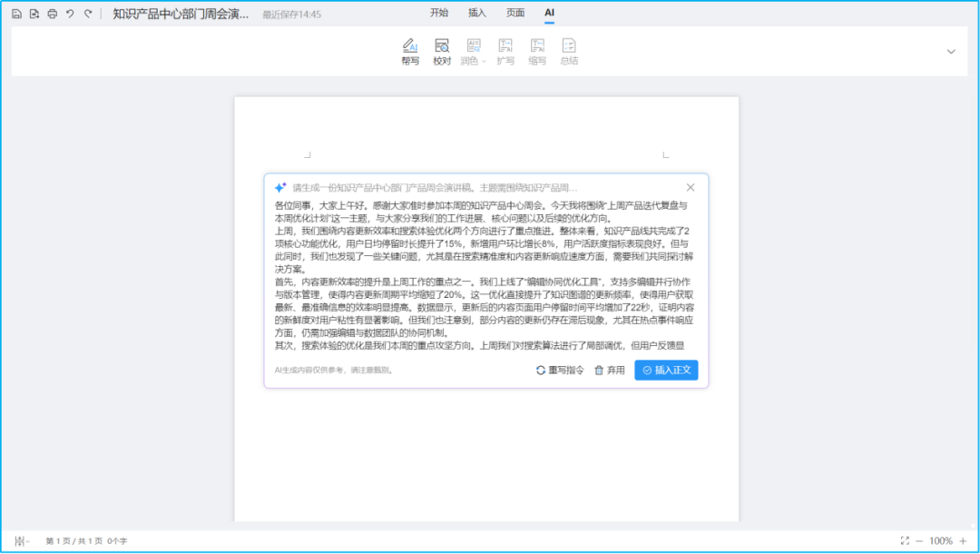This screenshot has height=554, width=980.
Task: Click the 总结 summarize icon
Action: (x=569, y=49)
